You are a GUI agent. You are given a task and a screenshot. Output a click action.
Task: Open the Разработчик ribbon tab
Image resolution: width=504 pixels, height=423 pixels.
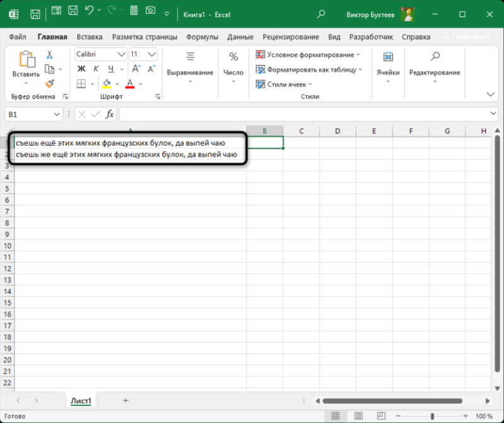pos(371,37)
